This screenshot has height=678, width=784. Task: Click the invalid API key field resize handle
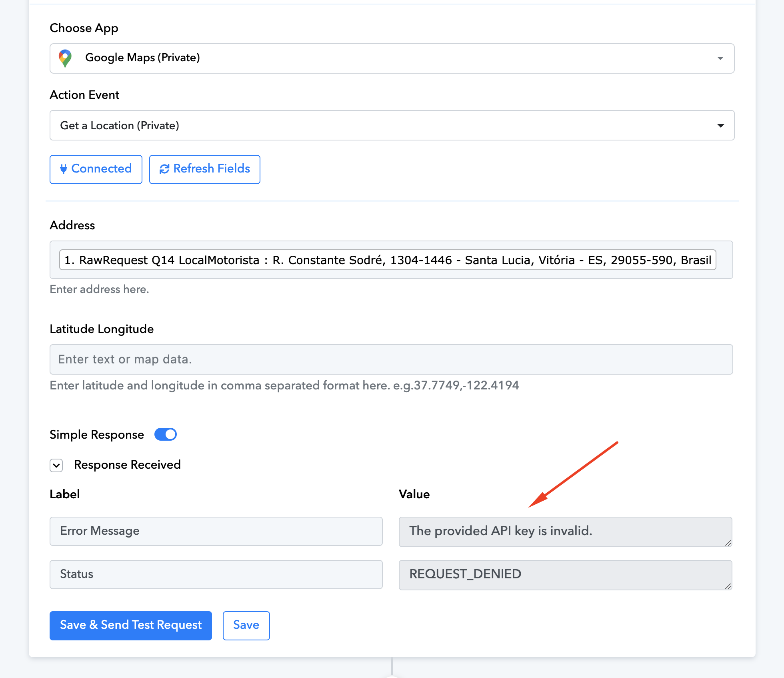click(728, 543)
